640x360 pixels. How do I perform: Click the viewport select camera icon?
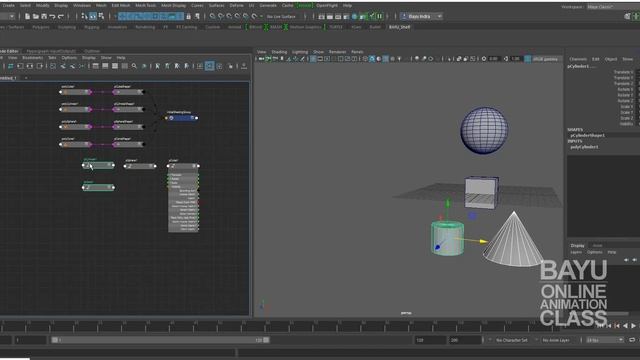tap(262, 59)
